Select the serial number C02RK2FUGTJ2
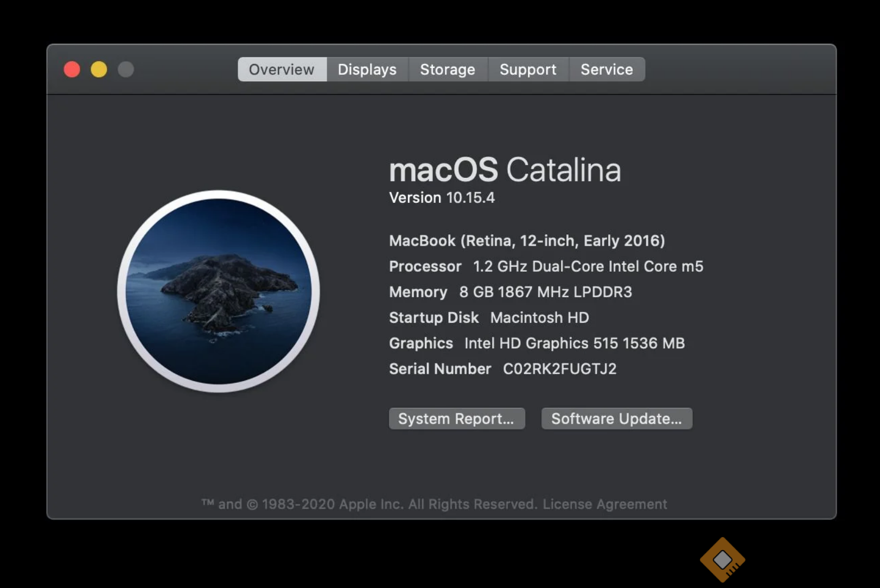 559,369
